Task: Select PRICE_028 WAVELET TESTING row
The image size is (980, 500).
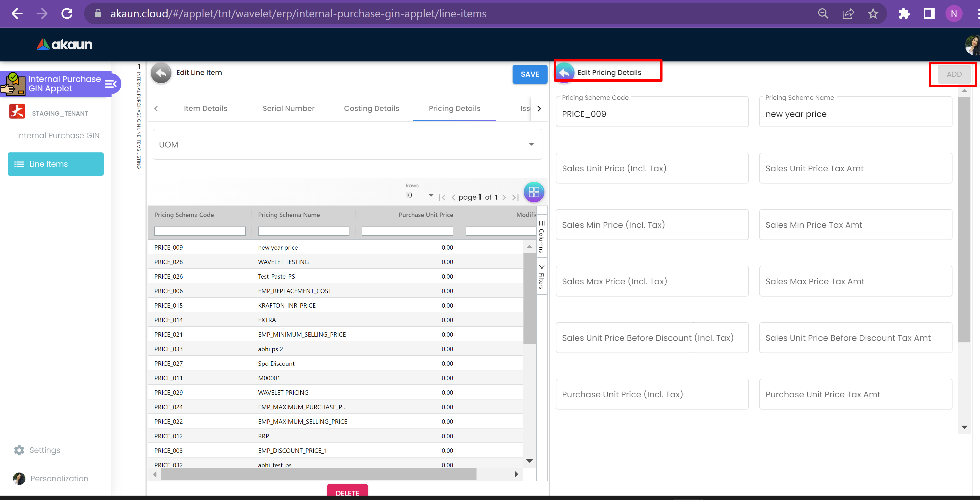Action: point(283,262)
